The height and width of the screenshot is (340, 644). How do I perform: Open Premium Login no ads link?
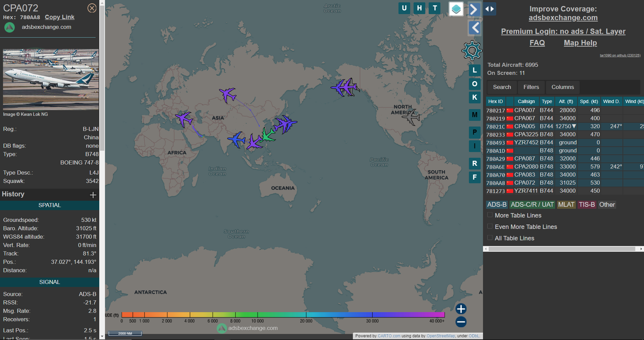[x=563, y=32]
